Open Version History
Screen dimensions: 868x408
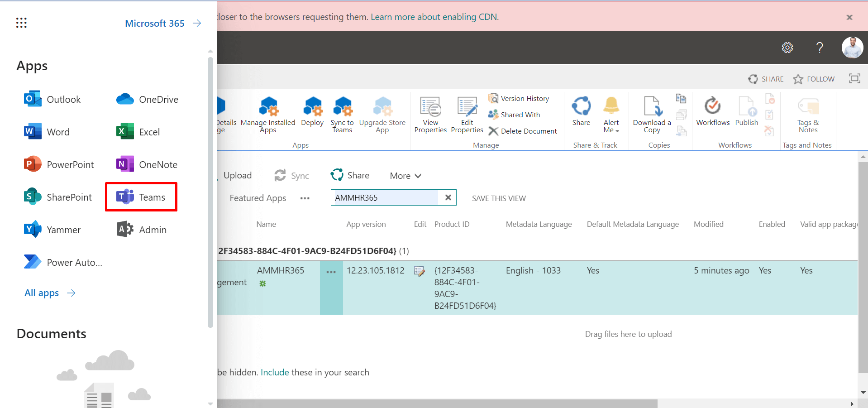(x=519, y=98)
